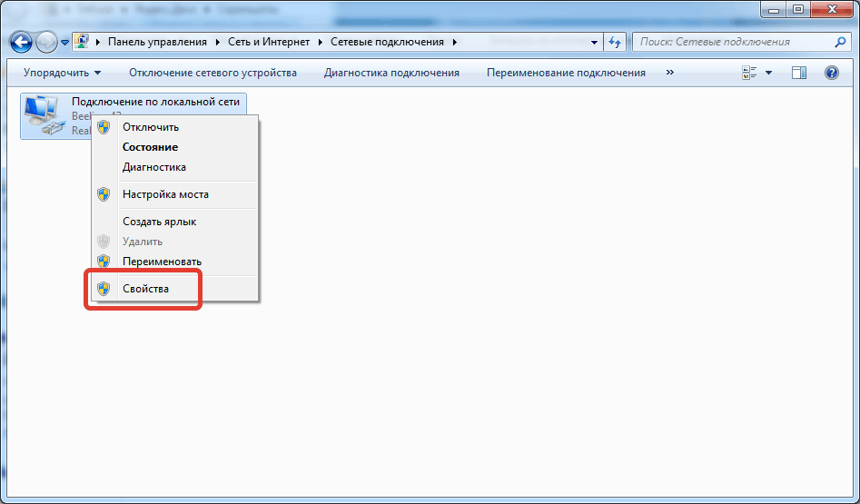The image size is (860, 504).
Task: Show the preview pane using toolbar icon
Action: click(799, 73)
